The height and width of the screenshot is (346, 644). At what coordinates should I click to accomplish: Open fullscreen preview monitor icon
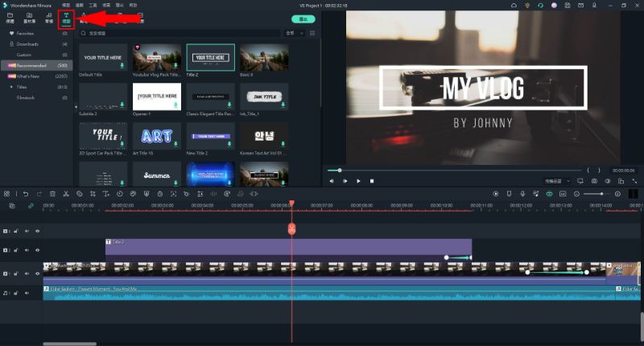point(580,181)
